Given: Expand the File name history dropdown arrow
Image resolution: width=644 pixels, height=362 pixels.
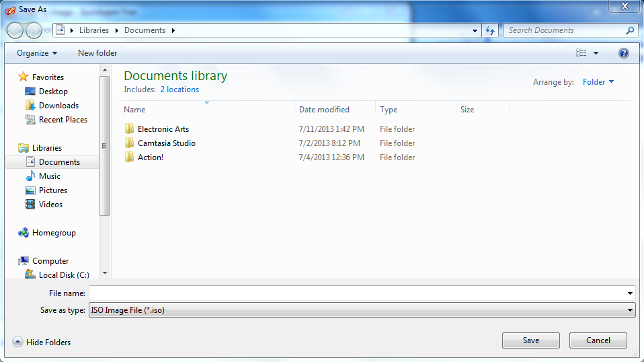Looking at the screenshot, I should pos(630,293).
